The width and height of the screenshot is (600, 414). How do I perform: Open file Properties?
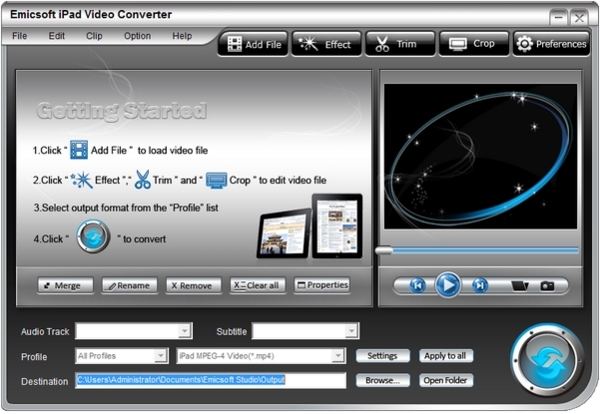pyautogui.click(x=322, y=285)
